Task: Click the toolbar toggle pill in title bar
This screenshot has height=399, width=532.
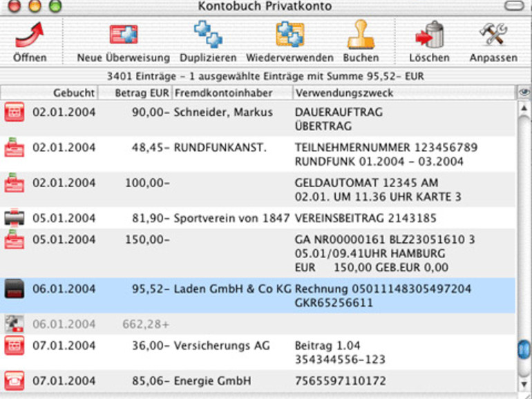Action: click(514, 6)
